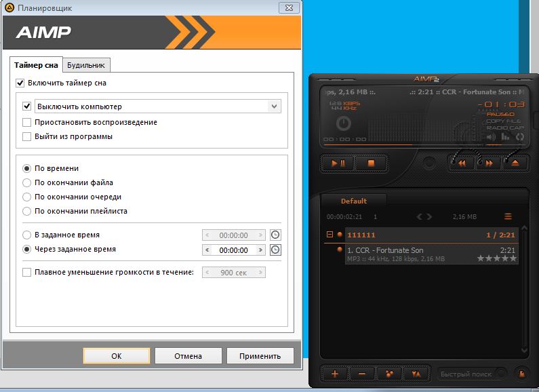Image resolution: width=539 pixels, height=392 pixels.
Task: Toggle 'Включить таймер сна' checkbox
Action: (x=20, y=83)
